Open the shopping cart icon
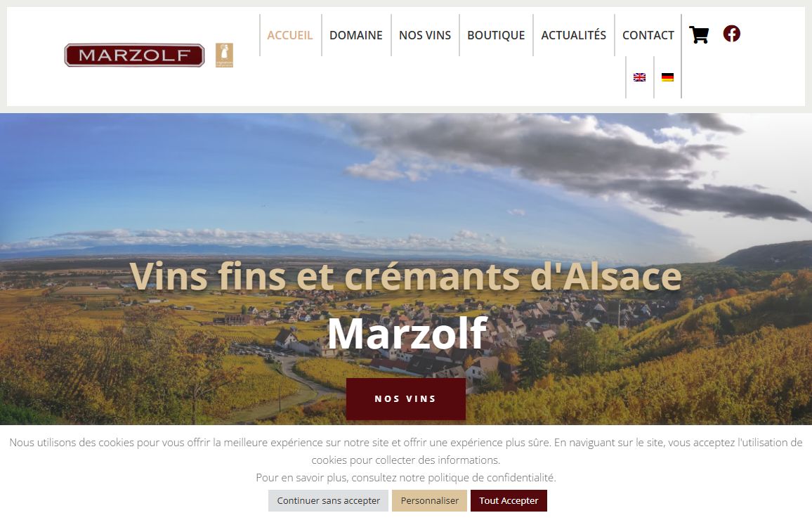This screenshot has width=812, height=520. coord(699,34)
